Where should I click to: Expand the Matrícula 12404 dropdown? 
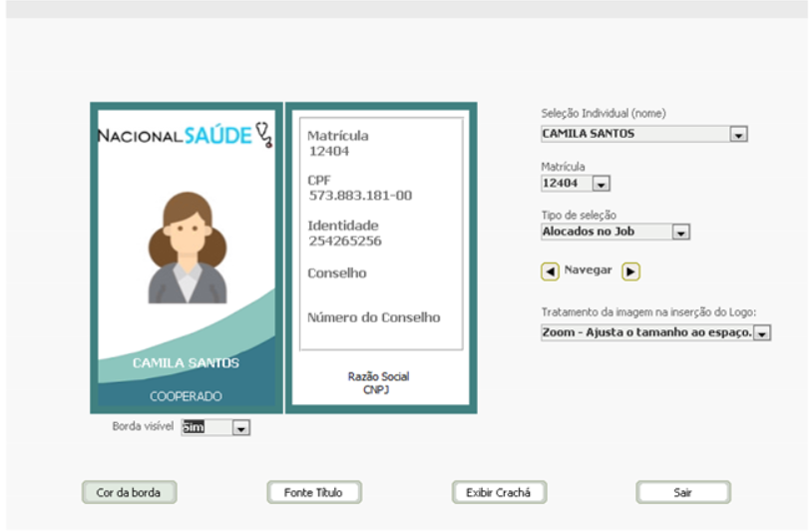click(x=601, y=184)
